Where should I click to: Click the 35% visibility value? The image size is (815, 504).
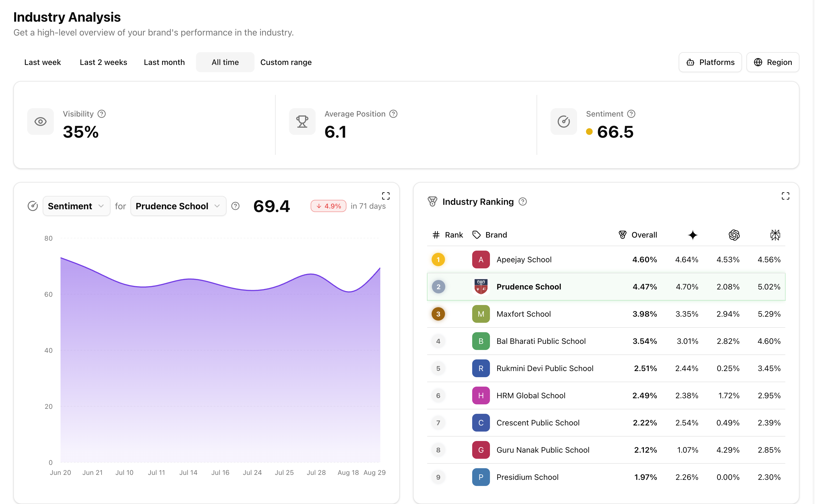(81, 132)
